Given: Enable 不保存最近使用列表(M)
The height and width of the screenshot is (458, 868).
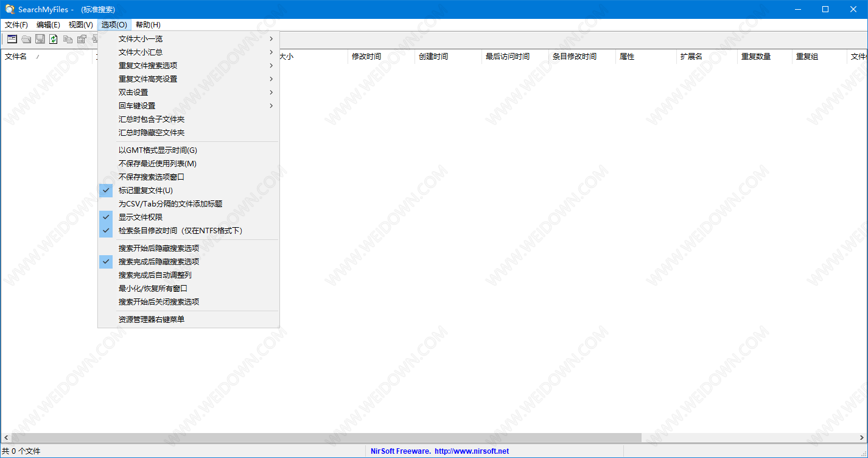Looking at the screenshot, I should point(189,163).
